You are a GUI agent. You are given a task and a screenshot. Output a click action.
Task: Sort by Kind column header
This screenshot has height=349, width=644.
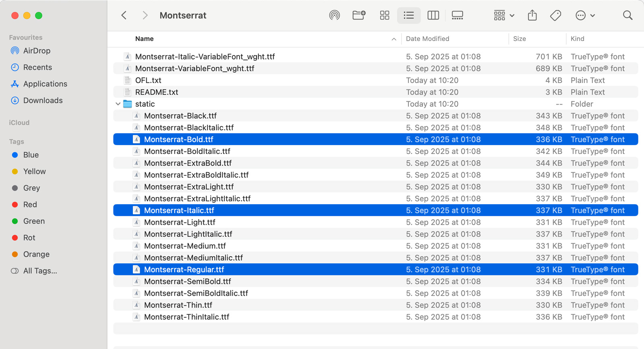tap(577, 39)
